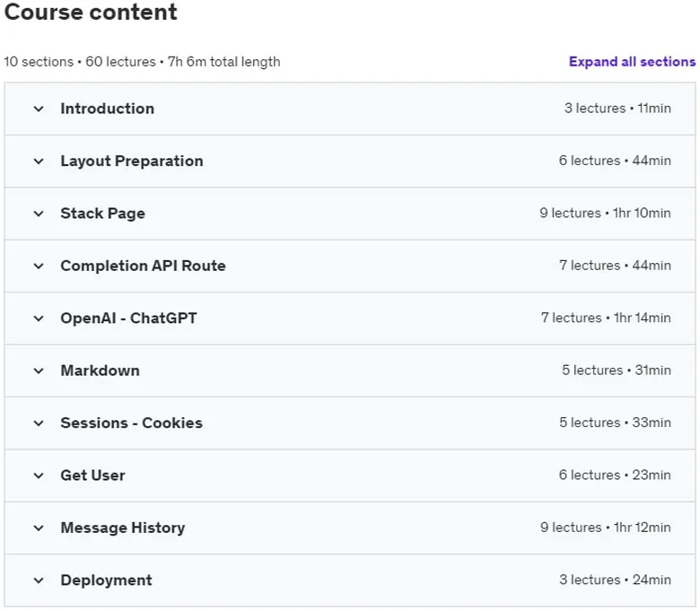The image size is (700, 611).
Task: Expand the Stack Page chevron
Action: pyautogui.click(x=39, y=214)
